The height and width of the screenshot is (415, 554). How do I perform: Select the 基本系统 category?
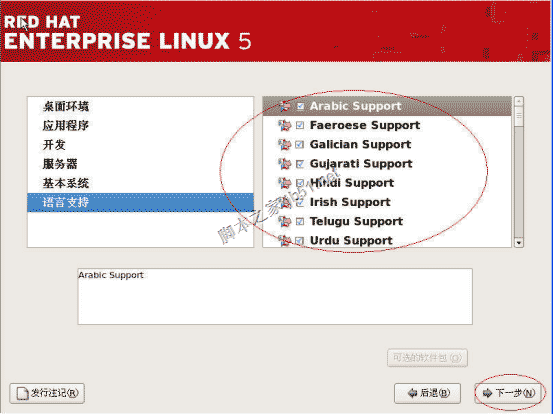pyautogui.click(x=140, y=183)
